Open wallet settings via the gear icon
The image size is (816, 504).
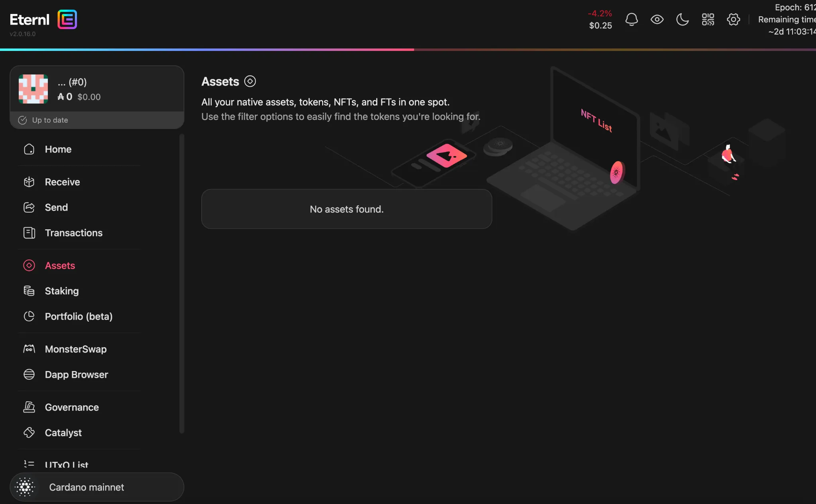[733, 19]
